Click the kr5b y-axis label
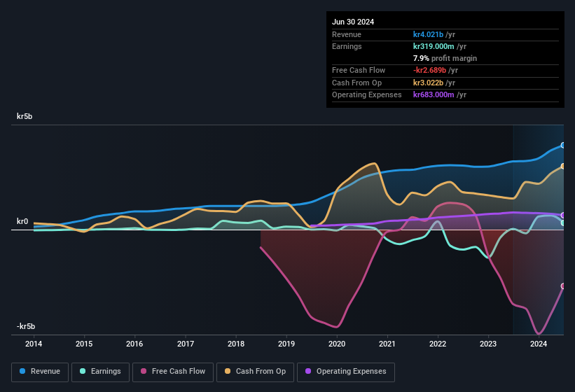575x392 pixels. (x=25, y=116)
